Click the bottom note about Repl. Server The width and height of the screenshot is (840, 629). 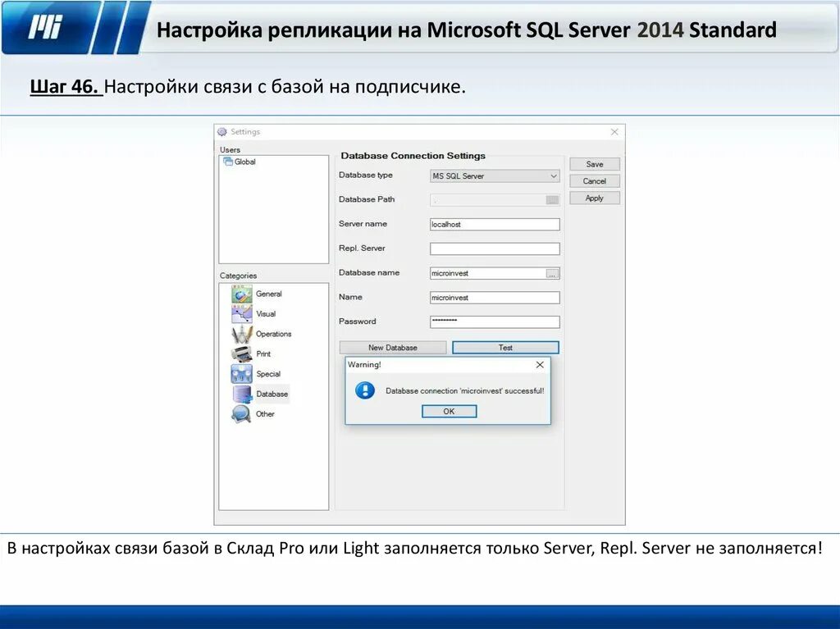pyautogui.click(x=414, y=549)
